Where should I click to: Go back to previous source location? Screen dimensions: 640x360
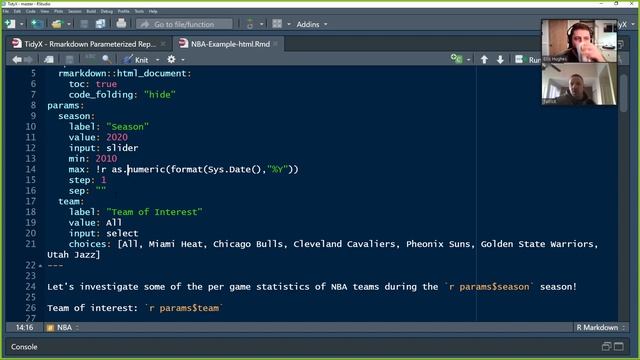(17, 60)
